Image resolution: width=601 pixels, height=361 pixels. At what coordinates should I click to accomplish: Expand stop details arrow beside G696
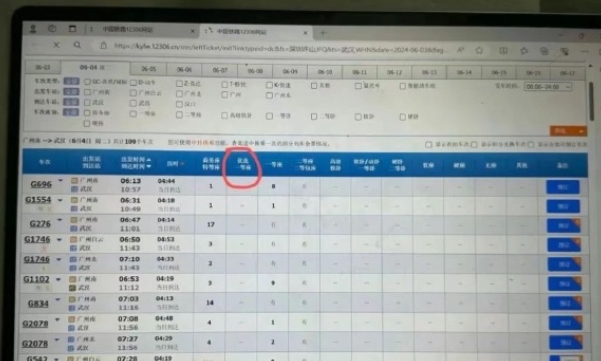click(61, 180)
